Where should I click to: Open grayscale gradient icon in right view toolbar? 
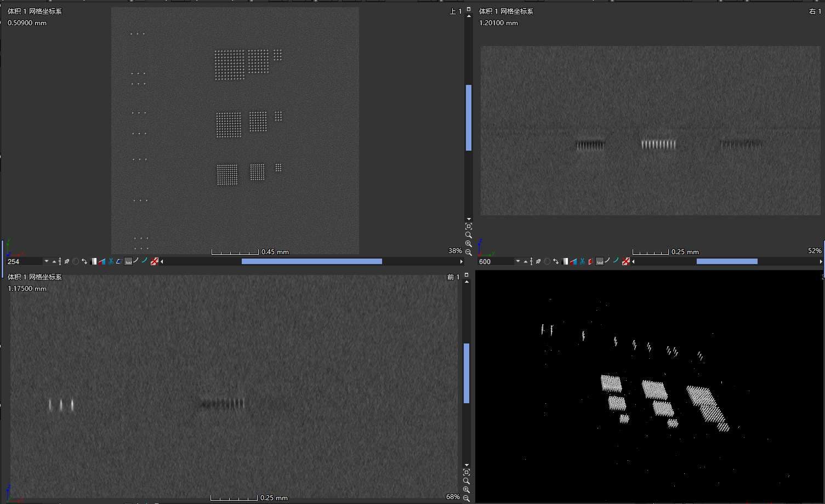pyautogui.click(x=565, y=261)
